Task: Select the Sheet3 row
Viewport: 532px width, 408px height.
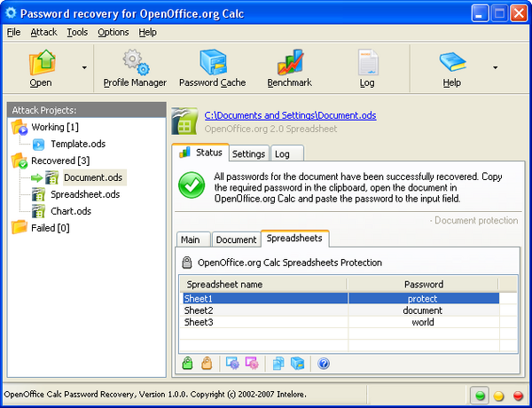Action: [340, 322]
